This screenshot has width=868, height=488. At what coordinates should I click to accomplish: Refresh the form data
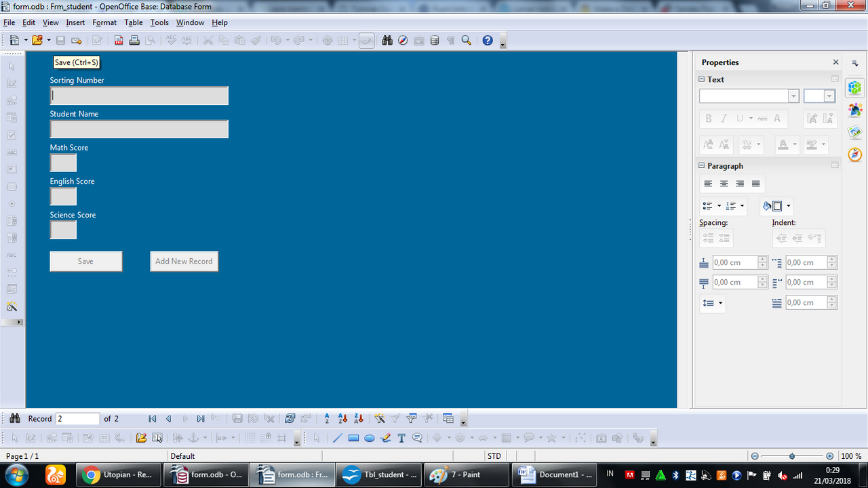pos(290,418)
